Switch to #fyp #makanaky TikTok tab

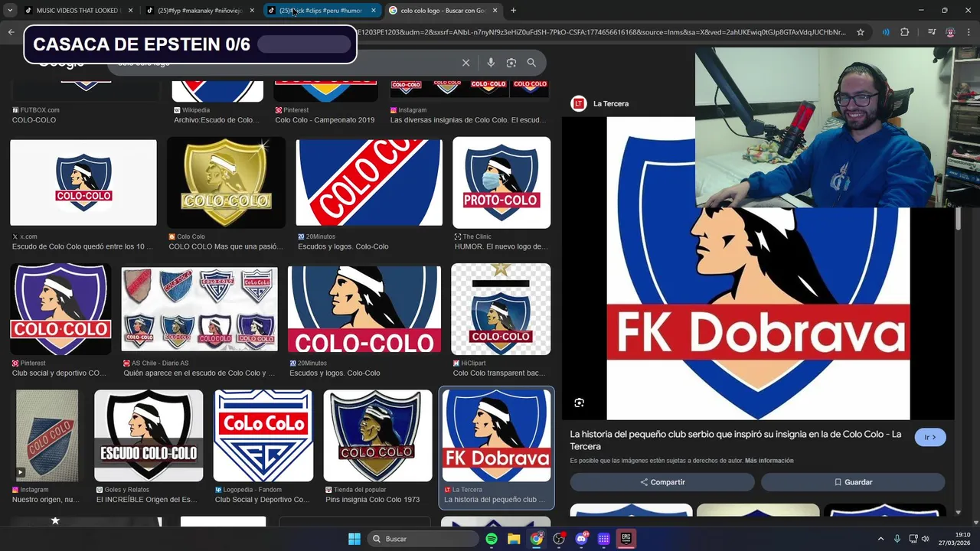[x=201, y=11]
